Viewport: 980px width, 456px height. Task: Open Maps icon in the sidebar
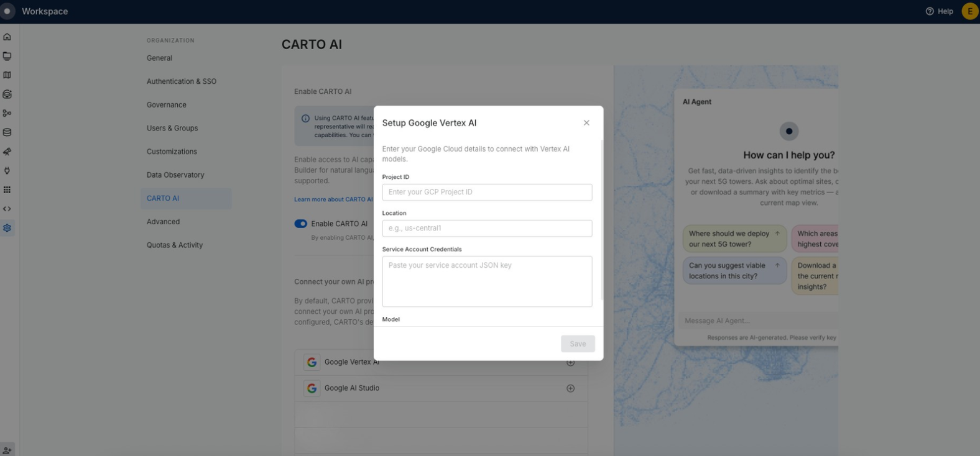[7, 75]
